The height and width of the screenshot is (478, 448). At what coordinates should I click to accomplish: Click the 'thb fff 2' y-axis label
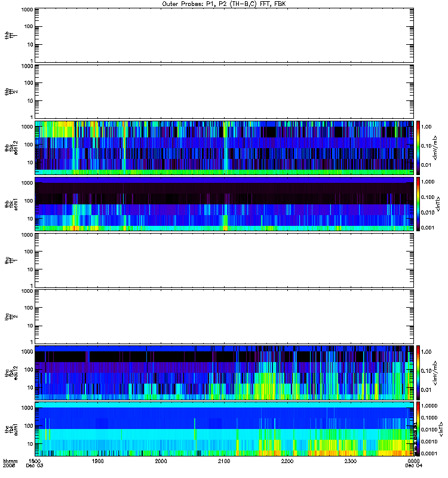[11, 92]
